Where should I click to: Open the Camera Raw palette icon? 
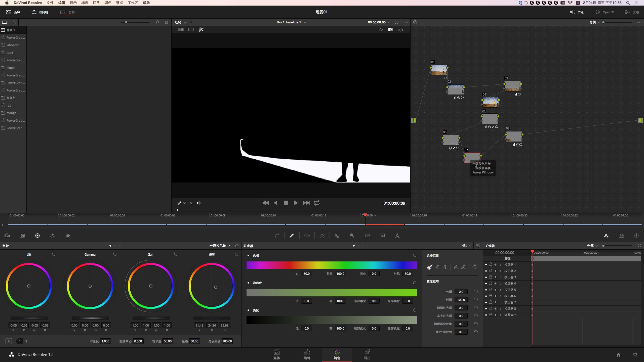point(7,236)
